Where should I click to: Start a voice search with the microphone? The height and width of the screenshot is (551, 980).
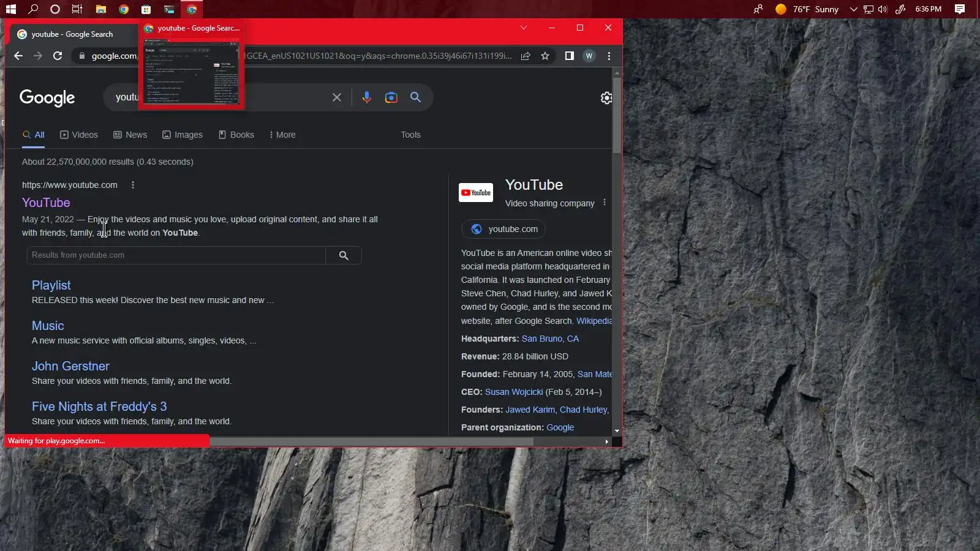click(367, 97)
